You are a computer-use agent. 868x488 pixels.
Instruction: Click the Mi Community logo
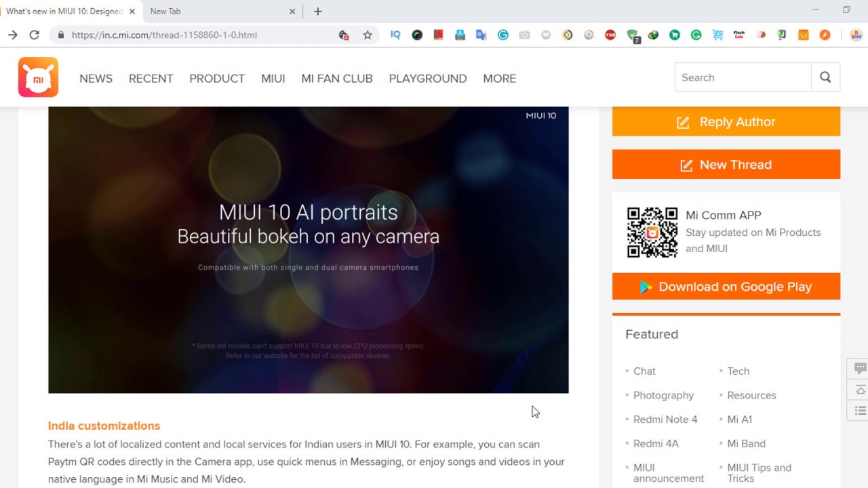38,77
